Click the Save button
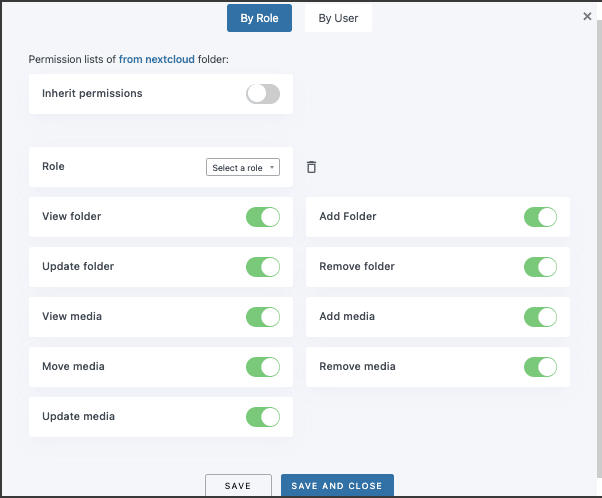Image resolution: width=602 pixels, height=498 pixels. coord(238,486)
